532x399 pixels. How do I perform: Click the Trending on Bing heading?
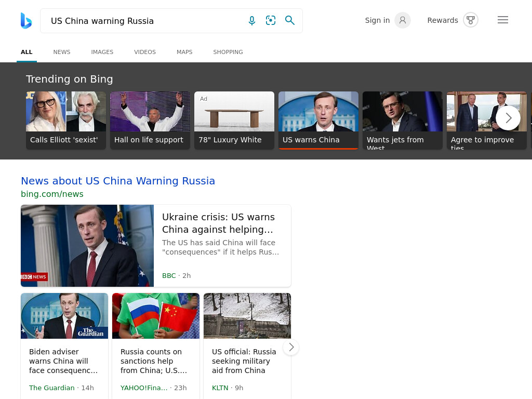[x=69, y=79]
